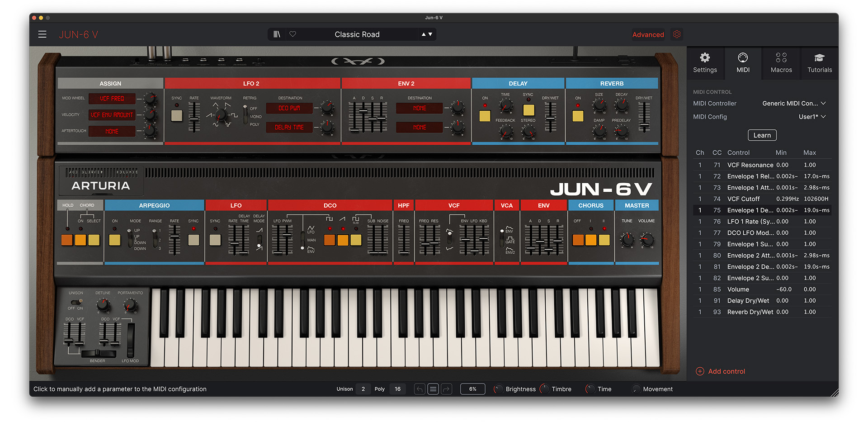Click the undo arrow in bottom toolbar
The height and width of the screenshot is (422, 868).
[x=420, y=389]
